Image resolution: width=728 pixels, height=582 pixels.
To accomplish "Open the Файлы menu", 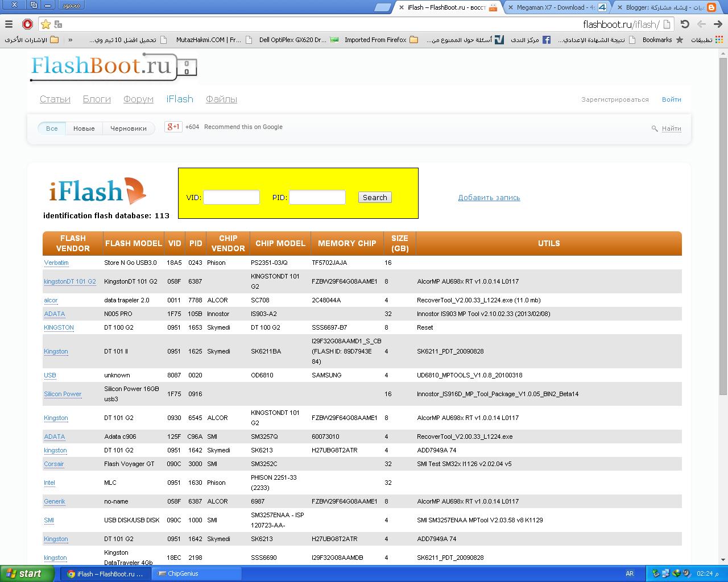I will 221,99.
